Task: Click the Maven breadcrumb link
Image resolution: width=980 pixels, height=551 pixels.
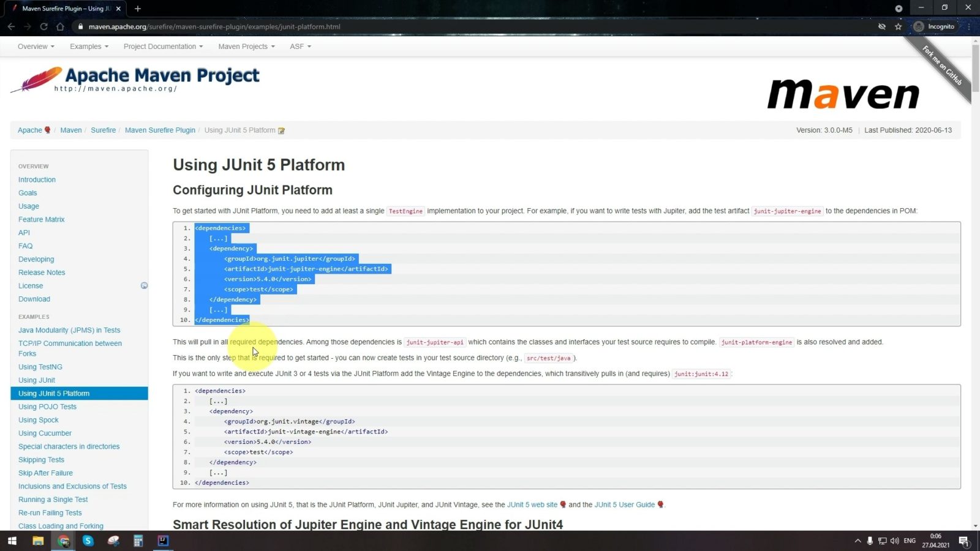Action: point(71,130)
